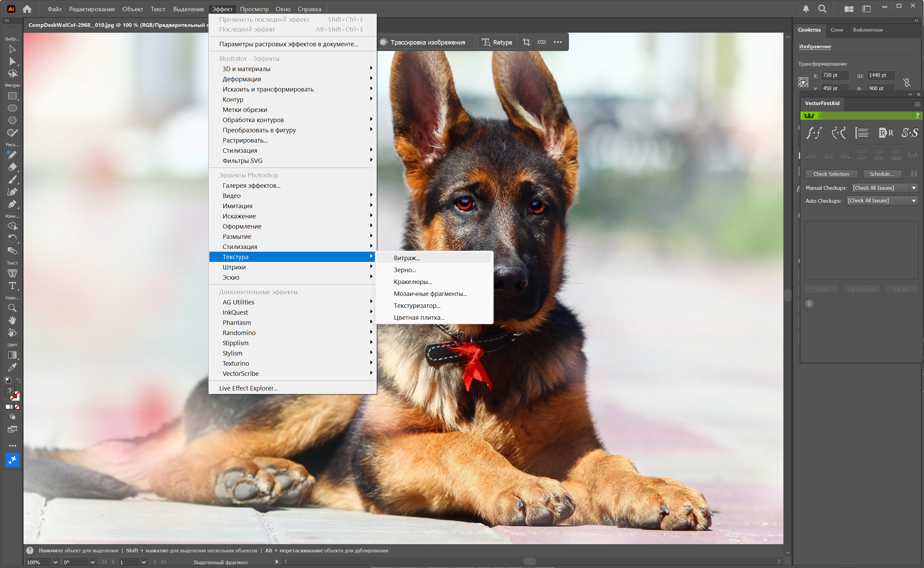This screenshot has width=924, height=568.
Task: Select the Eyedropper tool
Action: pos(12,367)
